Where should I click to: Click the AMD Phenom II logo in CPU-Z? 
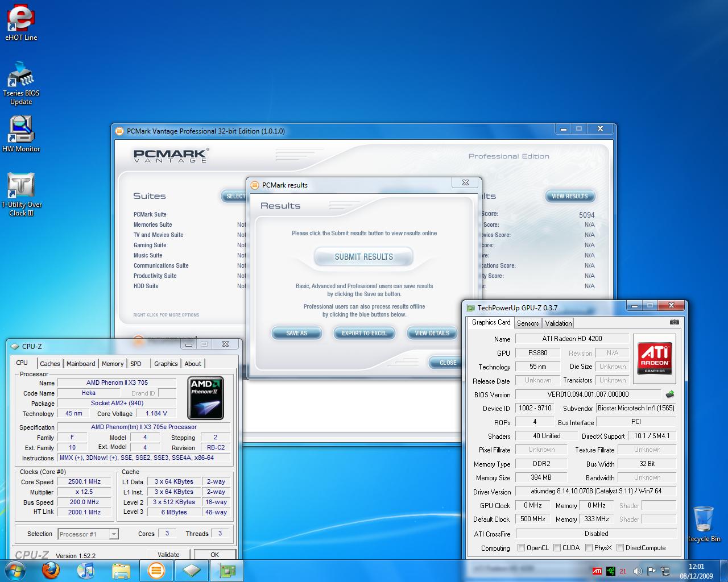tap(205, 398)
